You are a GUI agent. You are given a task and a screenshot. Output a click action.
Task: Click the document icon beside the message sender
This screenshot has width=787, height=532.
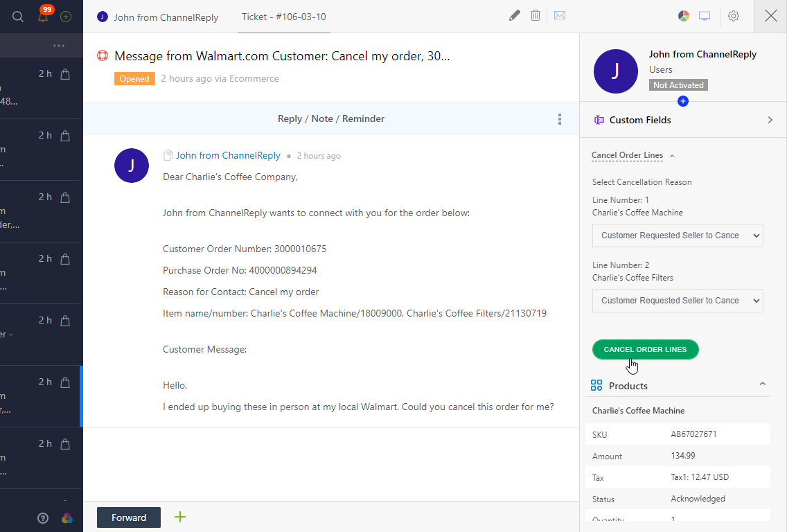pos(168,156)
